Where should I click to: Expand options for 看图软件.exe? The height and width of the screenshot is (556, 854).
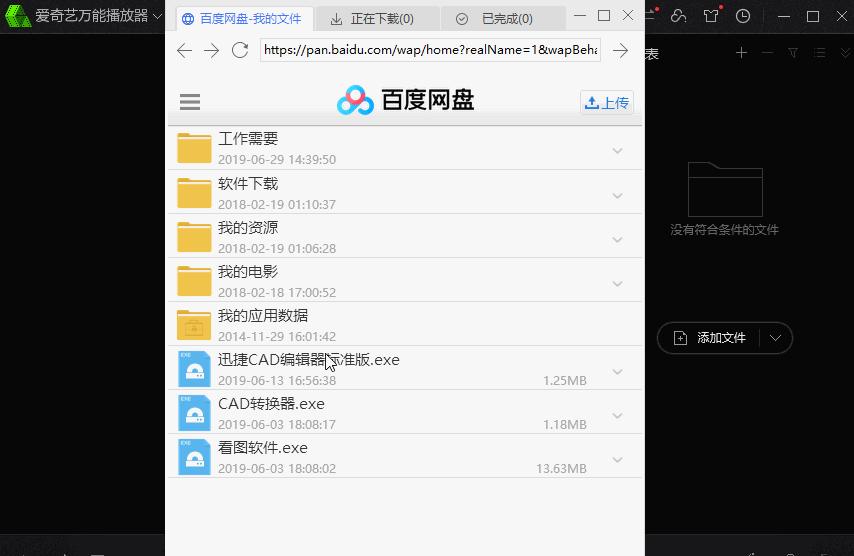[617, 460]
